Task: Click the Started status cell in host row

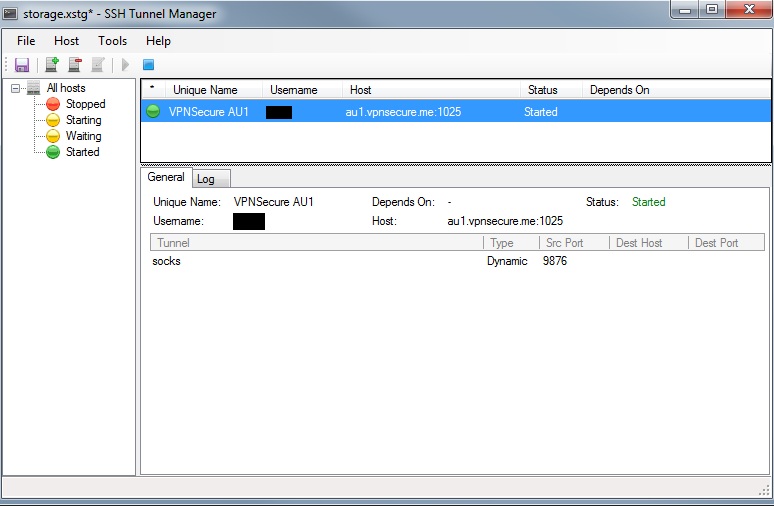Action: [x=541, y=112]
